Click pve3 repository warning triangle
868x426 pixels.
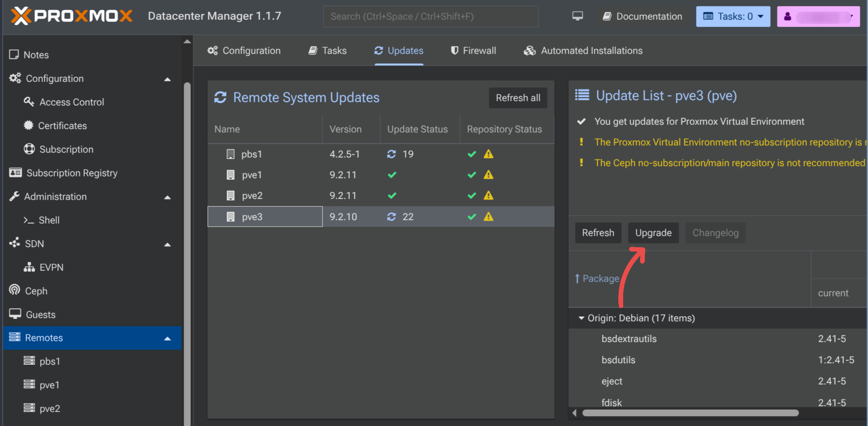tap(489, 217)
